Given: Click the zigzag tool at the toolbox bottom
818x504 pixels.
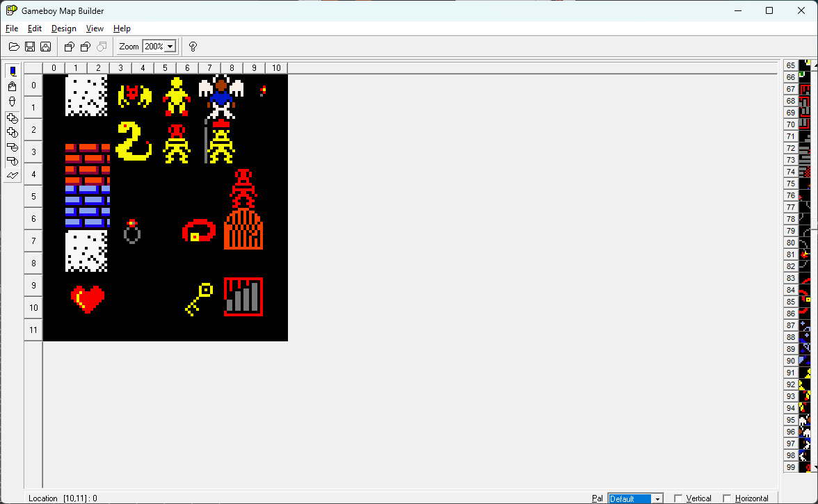Looking at the screenshot, I should click(x=13, y=176).
